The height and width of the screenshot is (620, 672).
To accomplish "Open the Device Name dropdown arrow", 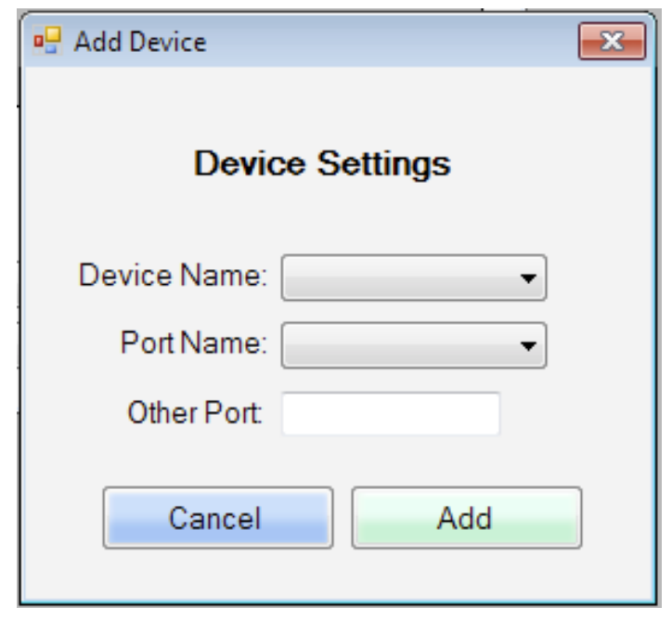I will click(x=528, y=278).
